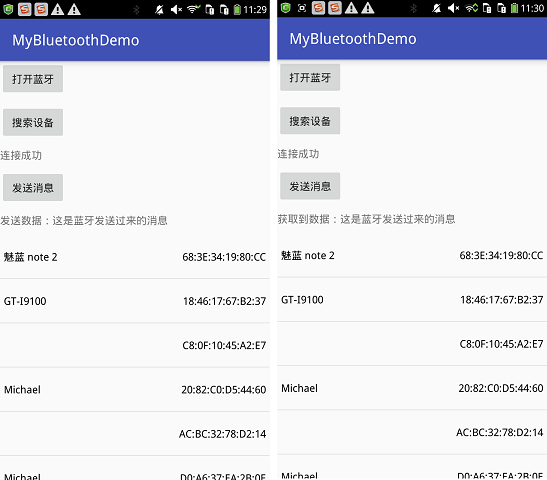Tap the Bluetooth icon in right status bar
The height and width of the screenshot is (480, 547).
[x=414, y=8]
